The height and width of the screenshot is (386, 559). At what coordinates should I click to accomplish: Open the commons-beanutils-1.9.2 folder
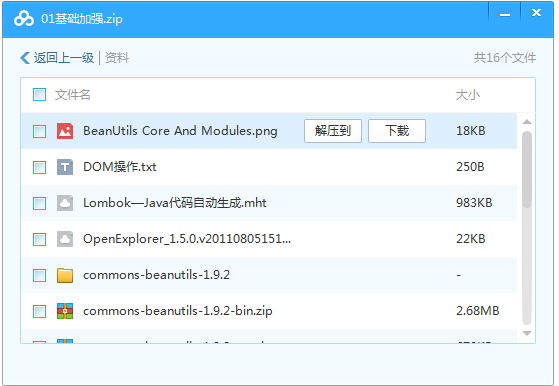[156, 275]
